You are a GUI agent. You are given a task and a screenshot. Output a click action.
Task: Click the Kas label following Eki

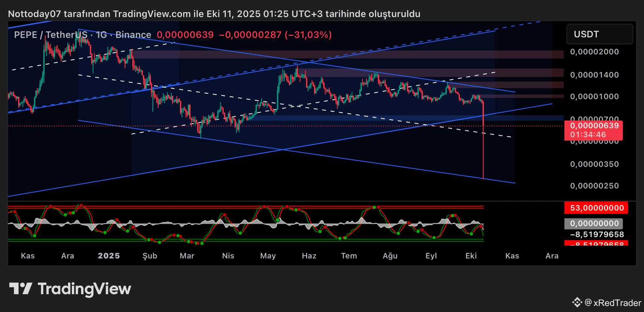pos(512,256)
